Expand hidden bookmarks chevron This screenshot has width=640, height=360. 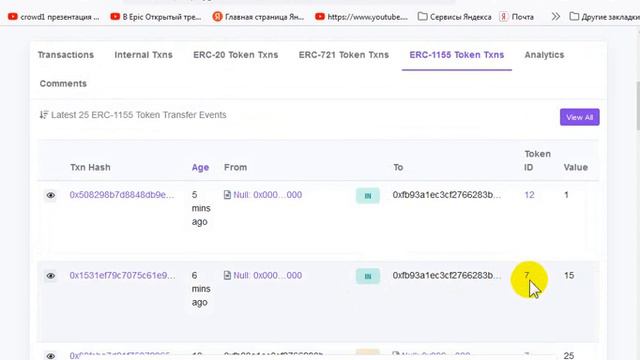[556, 17]
